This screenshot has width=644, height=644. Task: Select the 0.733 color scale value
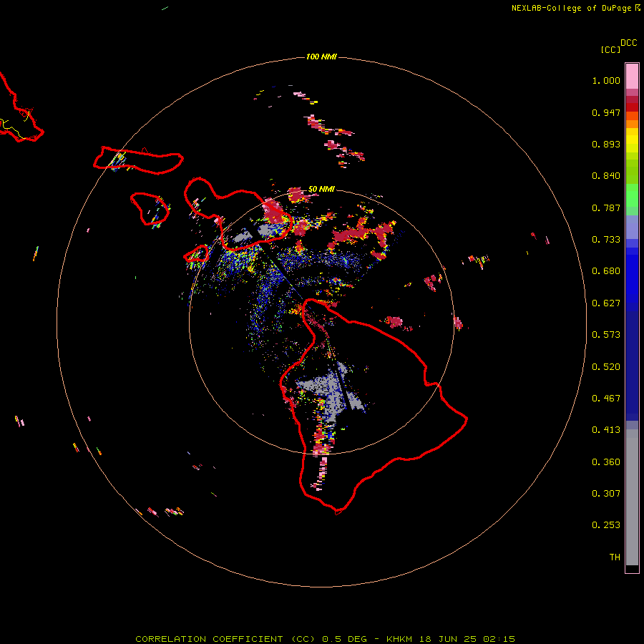[606, 240]
